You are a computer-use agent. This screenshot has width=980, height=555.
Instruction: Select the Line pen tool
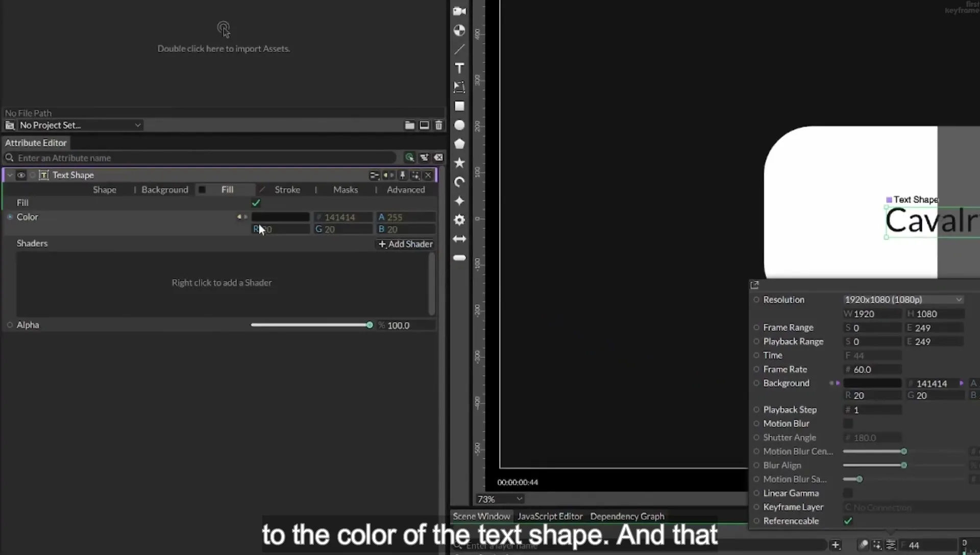pyautogui.click(x=459, y=49)
